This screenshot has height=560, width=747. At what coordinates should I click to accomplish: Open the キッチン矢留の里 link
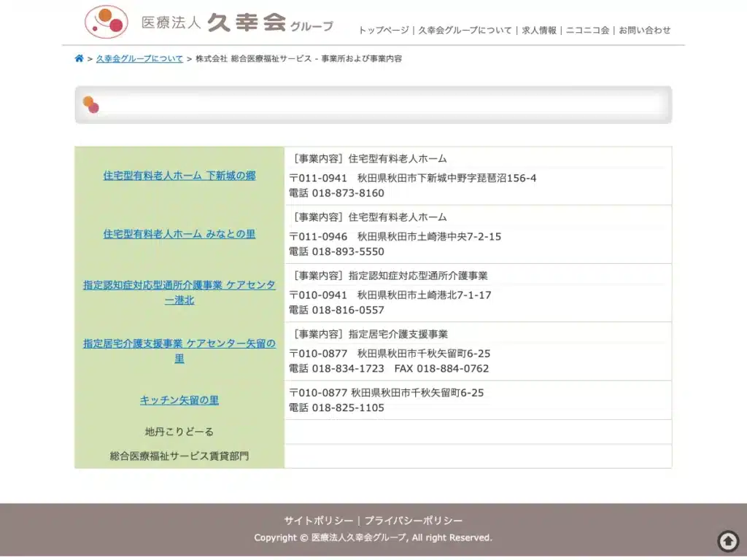pos(179,400)
